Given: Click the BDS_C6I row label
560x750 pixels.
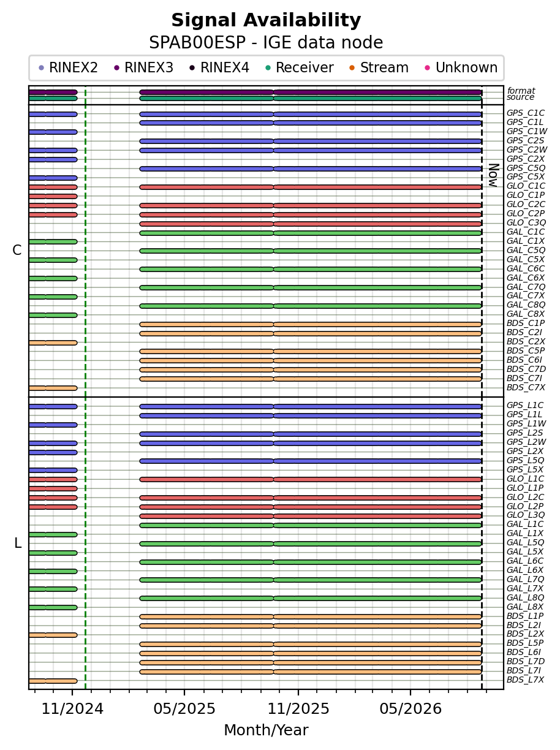Looking at the screenshot, I should [524, 360].
